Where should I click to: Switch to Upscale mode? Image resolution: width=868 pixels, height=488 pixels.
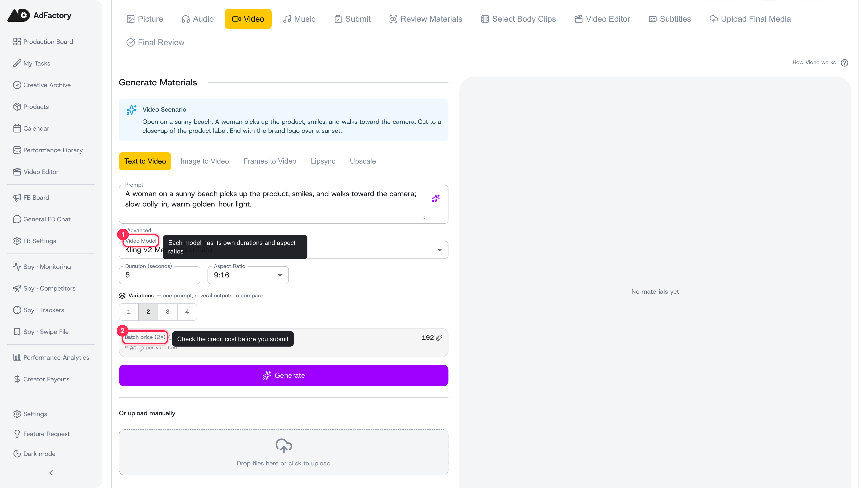(x=363, y=161)
